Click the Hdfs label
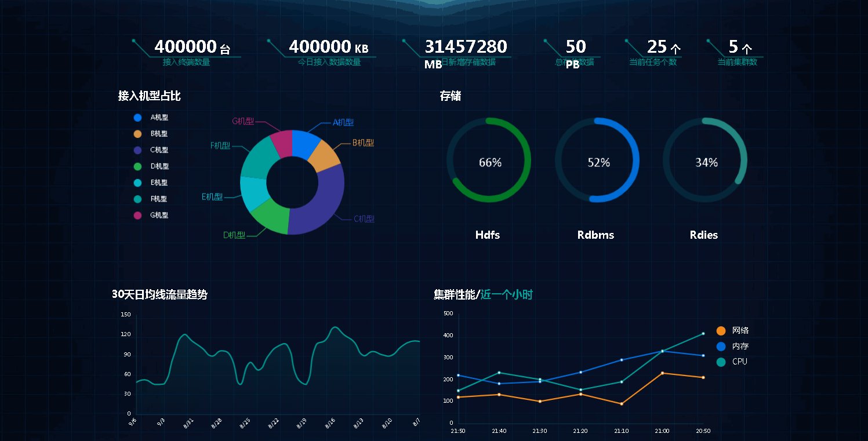868x441 pixels. [488, 235]
